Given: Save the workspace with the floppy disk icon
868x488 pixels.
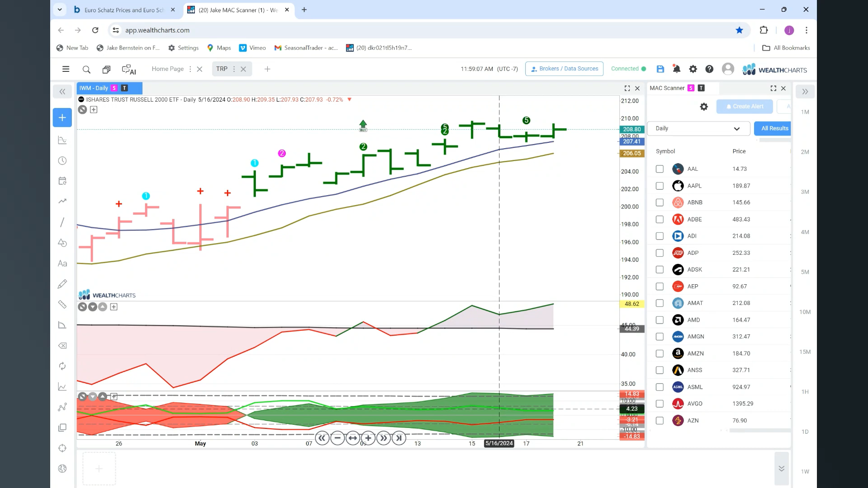Looking at the screenshot, I should pyautogui.click(x=660, y=69).
